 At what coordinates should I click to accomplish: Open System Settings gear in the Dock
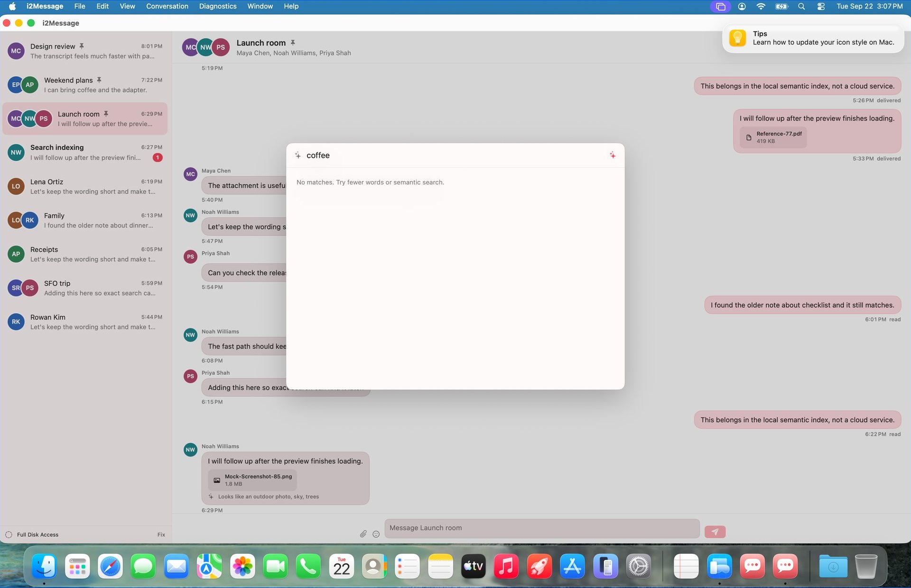(x=639, y=566)
